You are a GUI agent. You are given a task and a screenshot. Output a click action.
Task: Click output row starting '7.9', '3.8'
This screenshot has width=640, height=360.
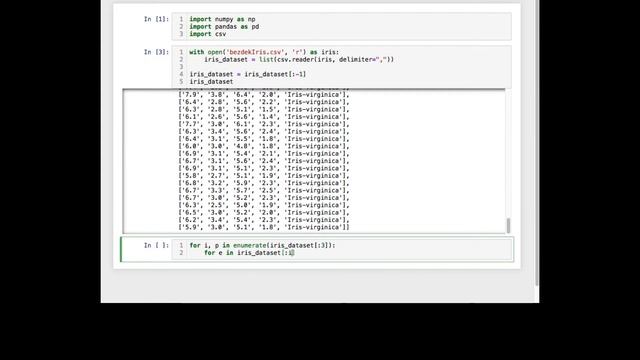[264, 95]
